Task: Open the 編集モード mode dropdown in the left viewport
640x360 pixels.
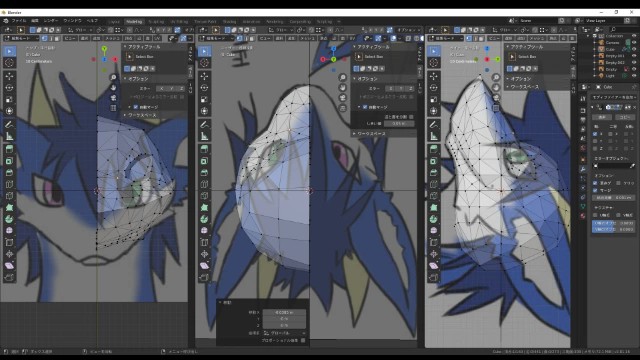Action: click(x=21, y=38)
